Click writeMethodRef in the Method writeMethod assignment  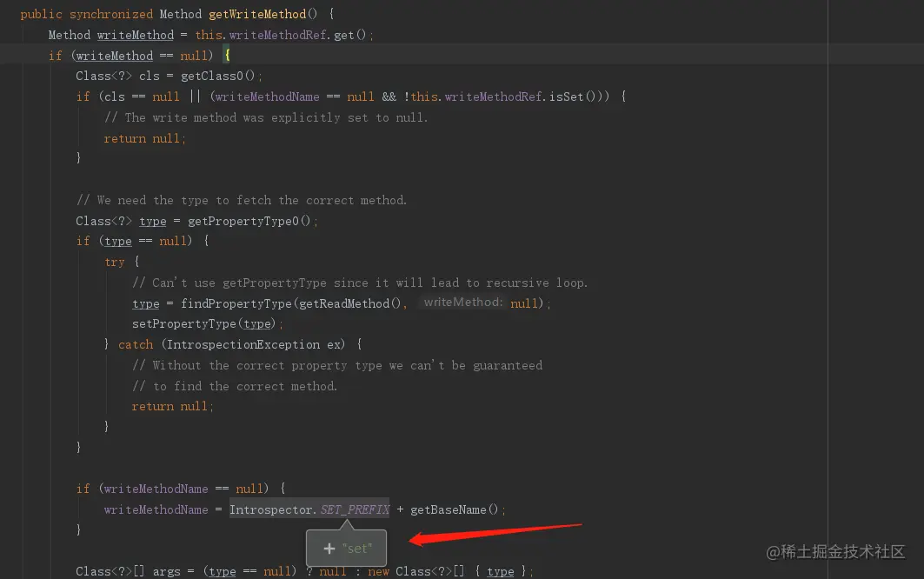click(x=278, y=35)
